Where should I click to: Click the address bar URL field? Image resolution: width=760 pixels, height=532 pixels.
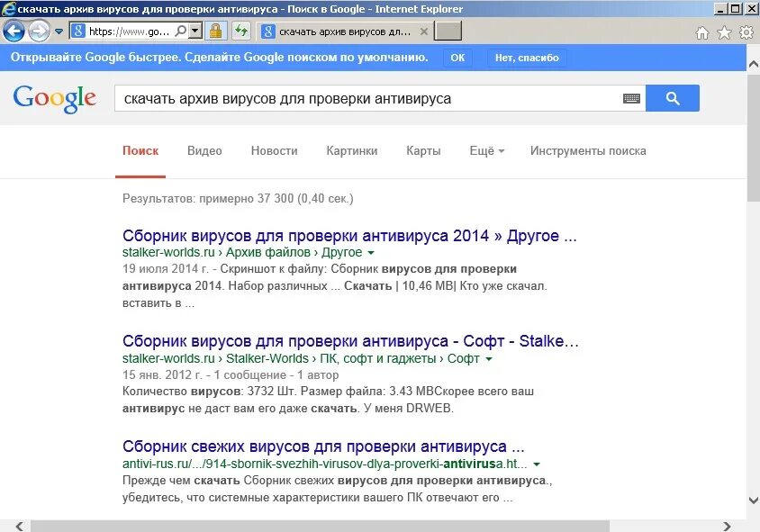tap(129, 32)
